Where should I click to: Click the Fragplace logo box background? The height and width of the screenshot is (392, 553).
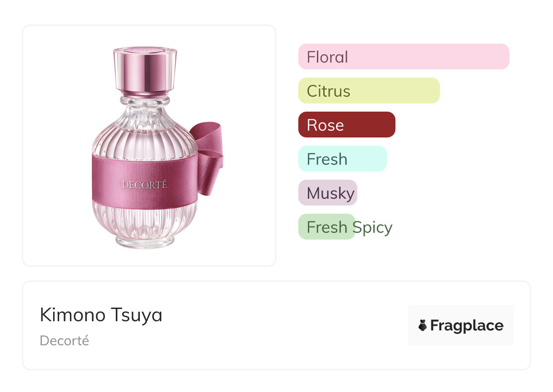point(461,325)
